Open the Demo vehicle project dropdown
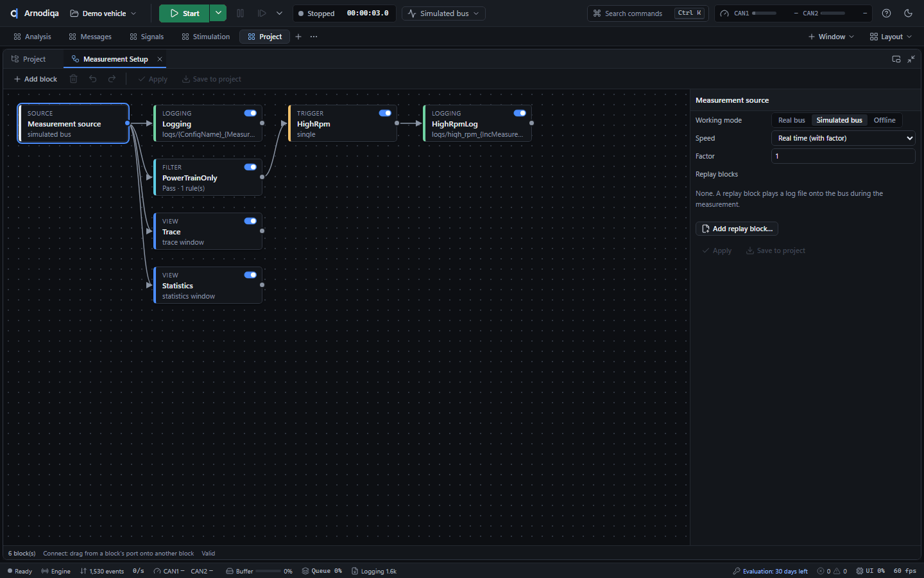The width and height of the screenshot is (924, 578). tap(103, 13)
